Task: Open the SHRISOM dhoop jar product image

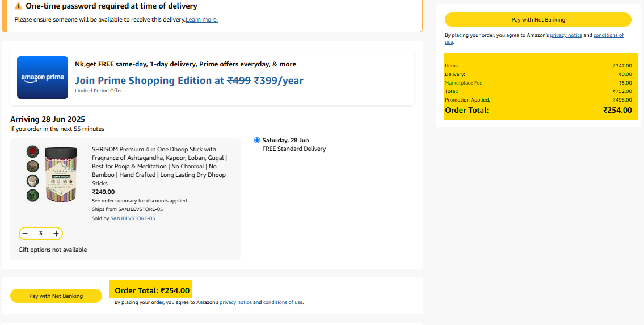Action: [61, 174]
